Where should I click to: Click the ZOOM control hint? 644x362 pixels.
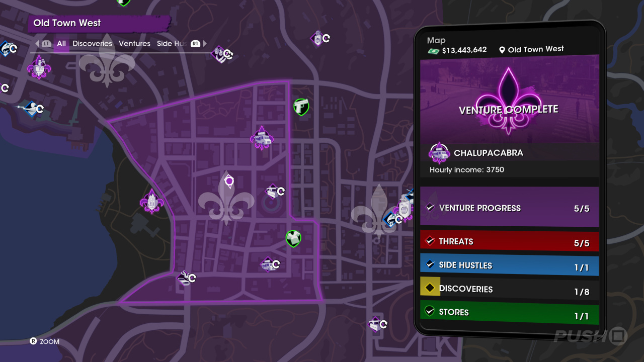tap(45, 341)
